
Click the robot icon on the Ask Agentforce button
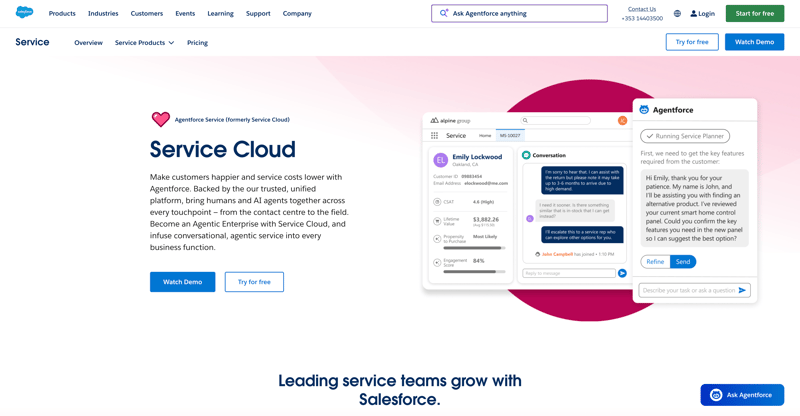point(716,395)
